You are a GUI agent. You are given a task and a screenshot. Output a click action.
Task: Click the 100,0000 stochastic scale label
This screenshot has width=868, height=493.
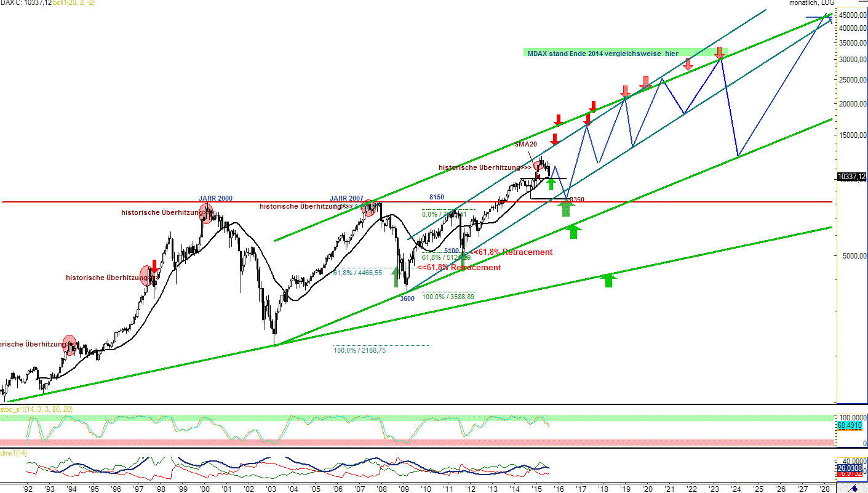pos(852,417)
